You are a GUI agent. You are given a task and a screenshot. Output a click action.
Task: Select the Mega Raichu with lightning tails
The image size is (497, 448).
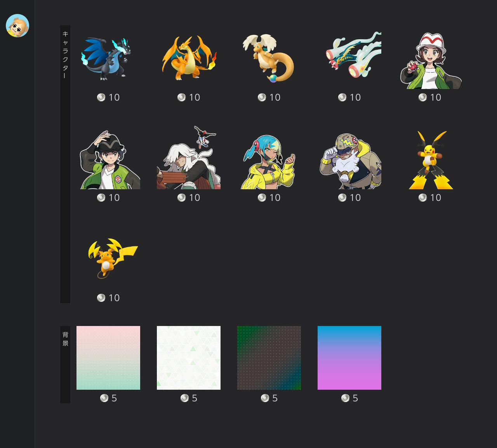(x=430, y=160)
